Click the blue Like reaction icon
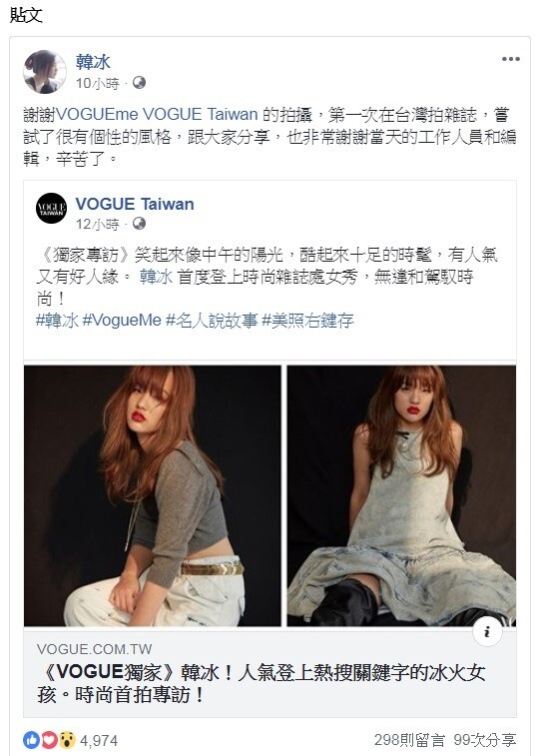This screenshot has height=756, width=540. (31, 740)
